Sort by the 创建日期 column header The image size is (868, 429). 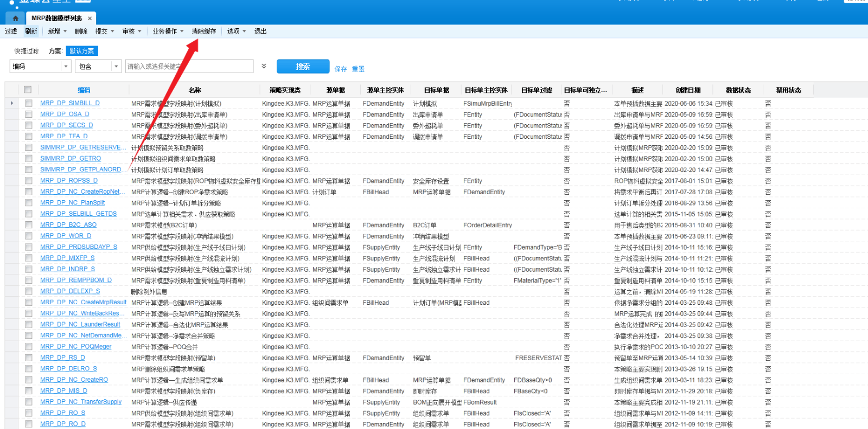tap(688, 90)
